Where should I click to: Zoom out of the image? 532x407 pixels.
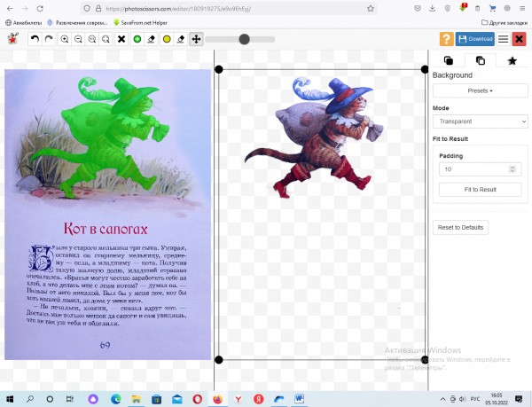pos(78,39)
